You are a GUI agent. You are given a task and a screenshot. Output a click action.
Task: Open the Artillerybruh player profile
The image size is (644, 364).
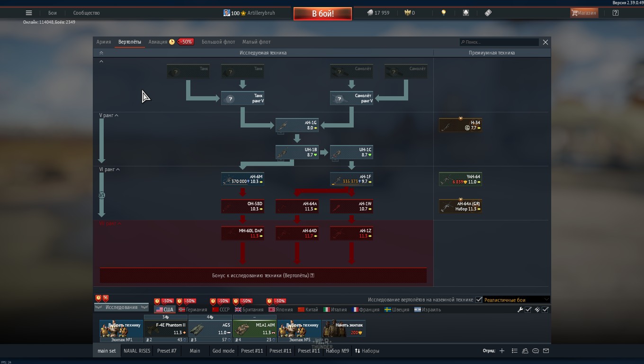(x=249, y=13)
